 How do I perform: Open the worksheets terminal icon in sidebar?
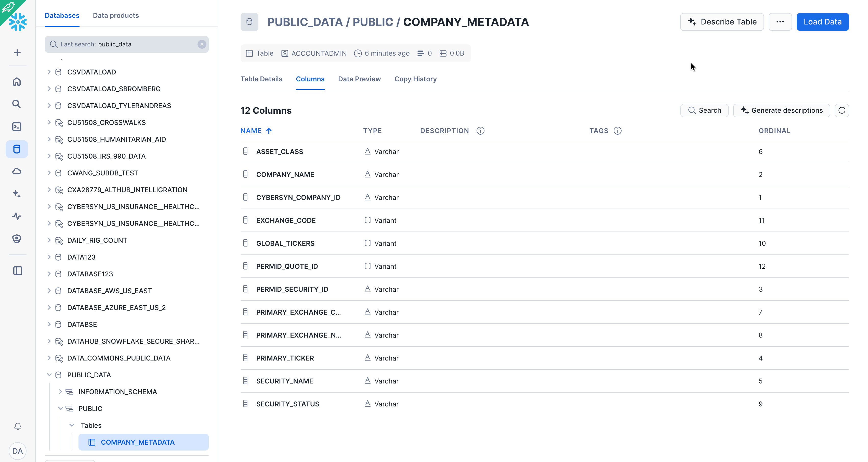pos(17,126)
